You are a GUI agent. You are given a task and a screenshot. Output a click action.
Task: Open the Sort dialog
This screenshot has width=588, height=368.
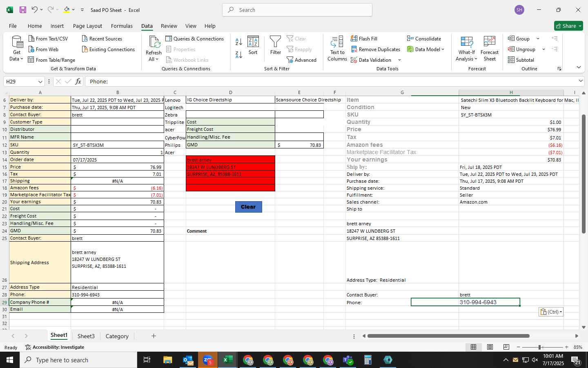tap(253, 45)
